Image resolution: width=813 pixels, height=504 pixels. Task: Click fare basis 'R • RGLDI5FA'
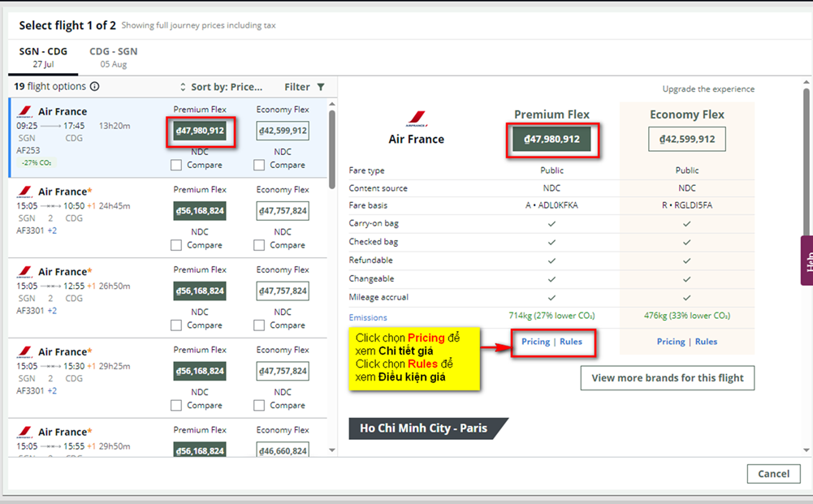point(687,205)
